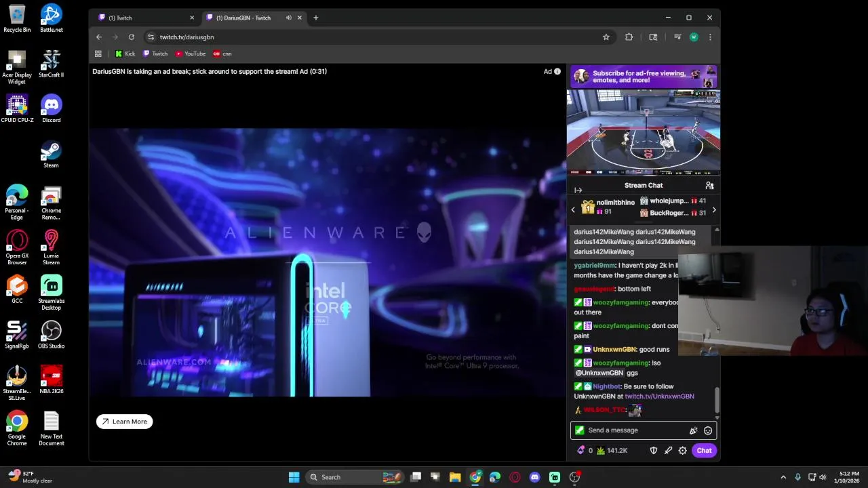Open Battle.net desktop shortcut

[x=51, y=18]
